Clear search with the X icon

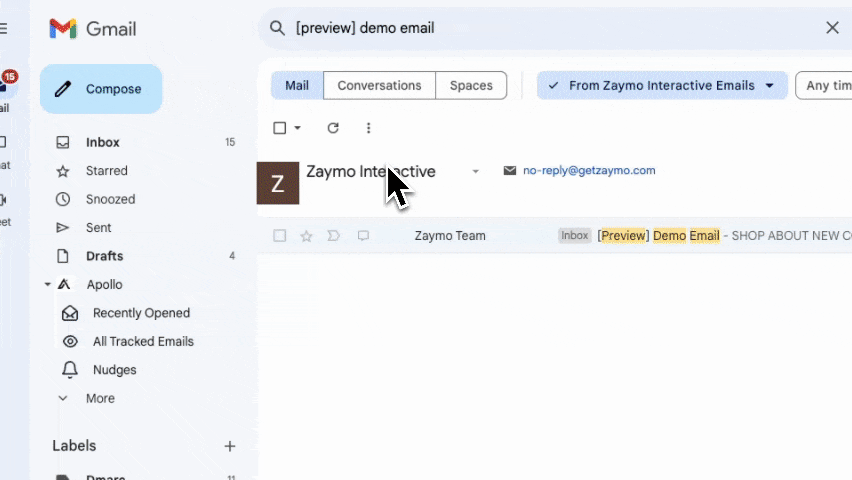832,28
